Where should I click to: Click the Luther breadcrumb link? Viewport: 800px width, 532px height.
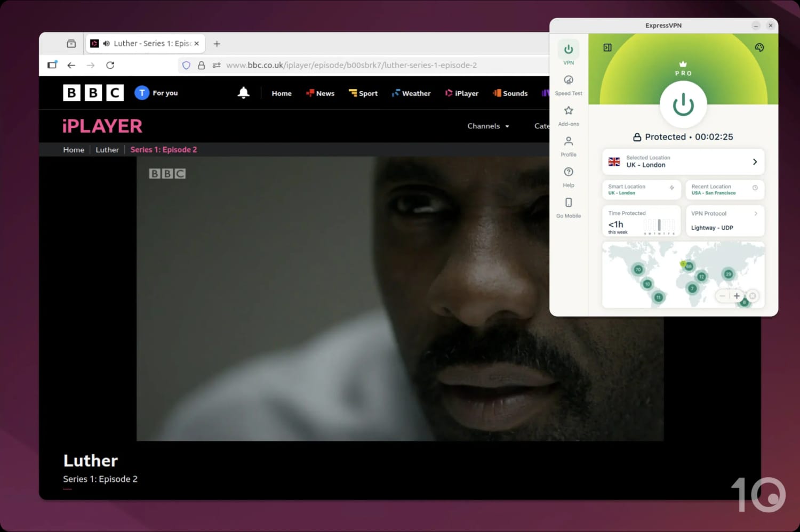tap(107, 150)
